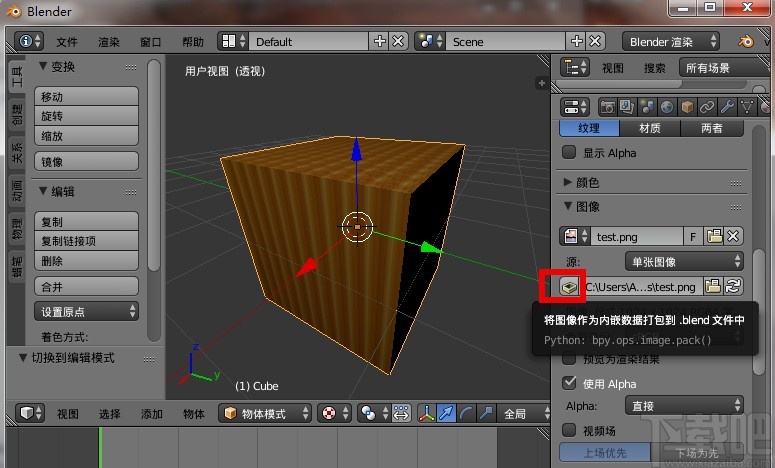Toggle the 3D manipulator widget

427,413
